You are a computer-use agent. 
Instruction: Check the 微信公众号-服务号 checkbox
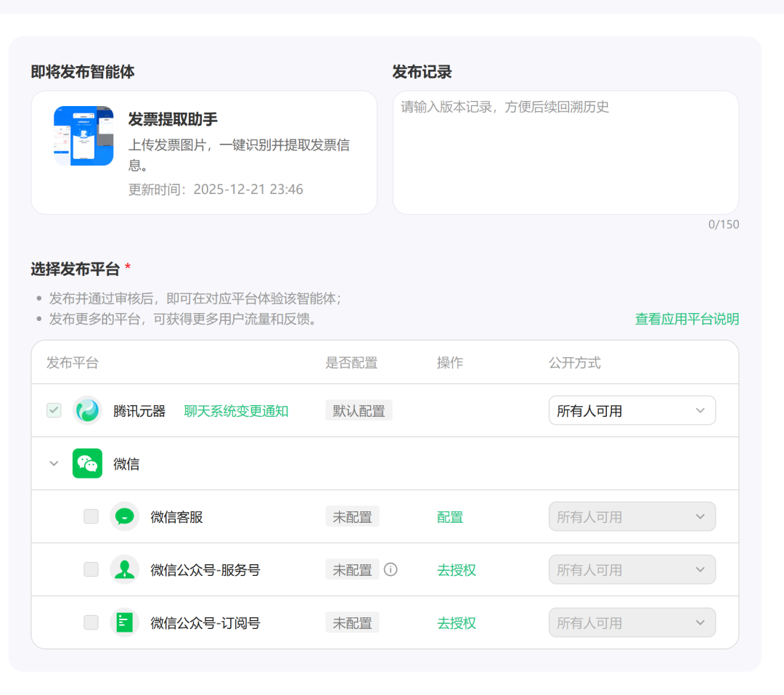(x=91, y=570)
